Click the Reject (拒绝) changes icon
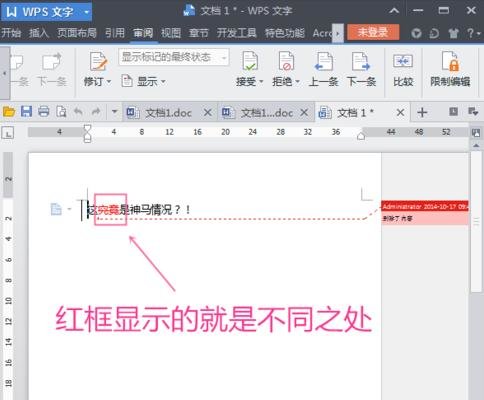This screenshot has height=400, width=484. click(x=286, y=61)
